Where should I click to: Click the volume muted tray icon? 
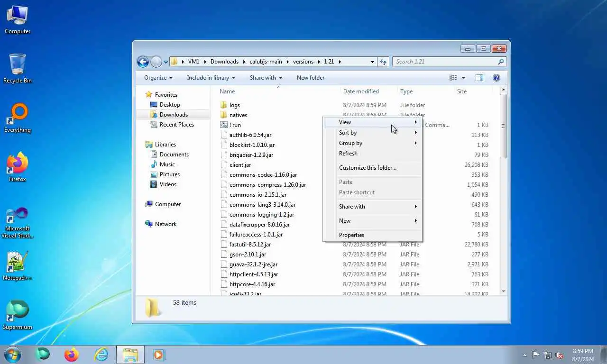(x=559, y=355)
